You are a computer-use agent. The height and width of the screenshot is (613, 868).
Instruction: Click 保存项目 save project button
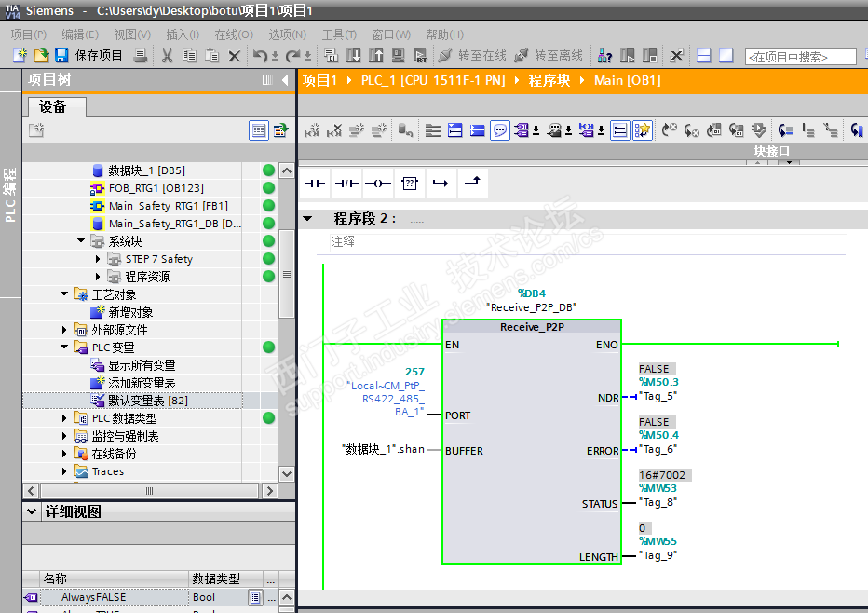[89, 55]
